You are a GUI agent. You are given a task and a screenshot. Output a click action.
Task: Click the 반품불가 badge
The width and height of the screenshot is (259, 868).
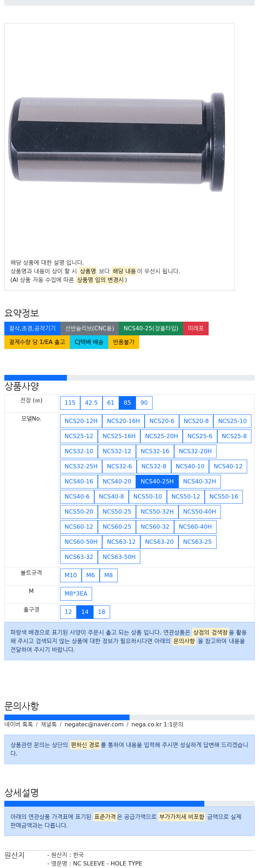point(123,342)
